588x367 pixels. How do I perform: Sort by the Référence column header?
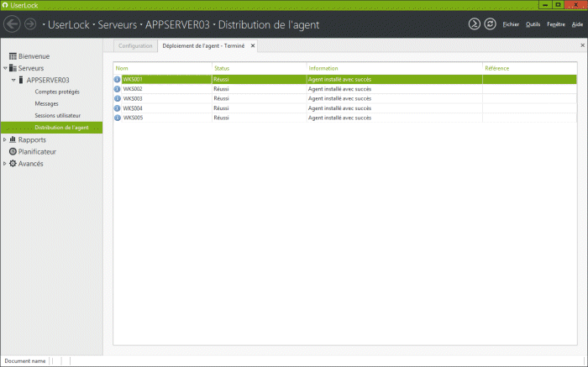coord(497,68)
